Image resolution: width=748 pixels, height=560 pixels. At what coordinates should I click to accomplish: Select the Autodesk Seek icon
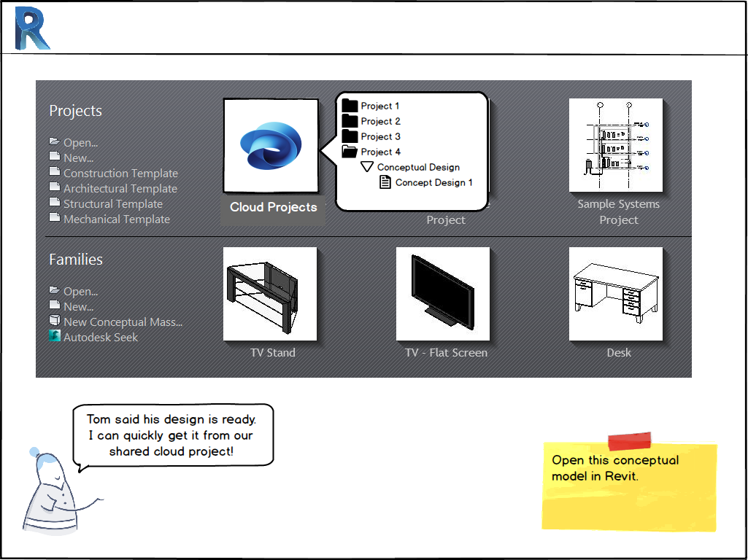point(55,337)
